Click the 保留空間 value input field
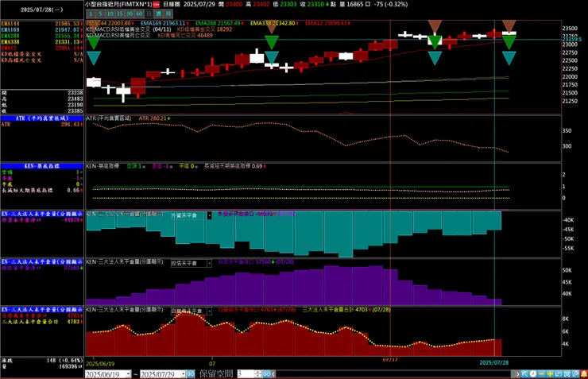Image resolution: width=588 pixels, height=379 pixels. tap(246, 373)
